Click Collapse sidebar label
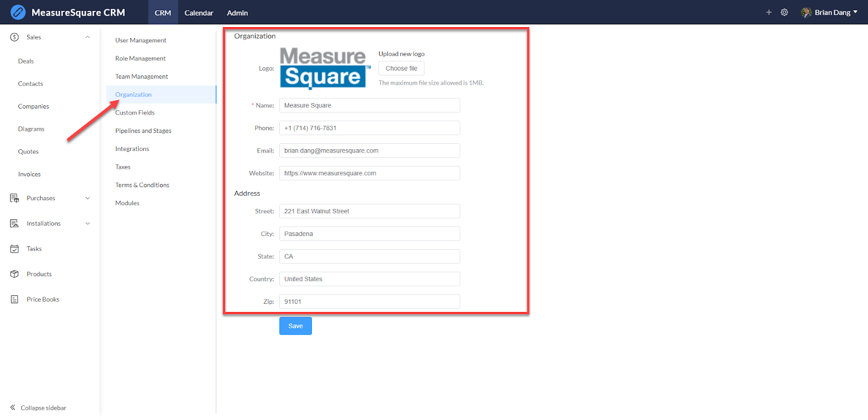 point(43,408)
